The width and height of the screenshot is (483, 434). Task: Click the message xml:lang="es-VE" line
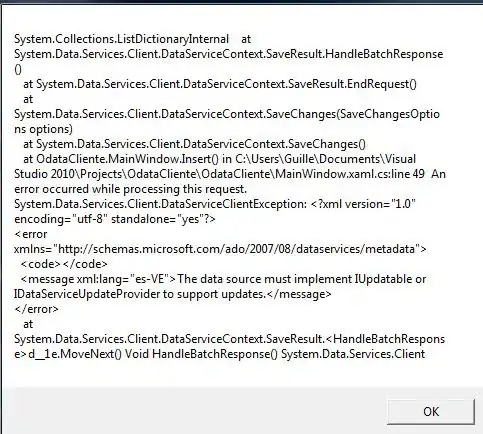coord(223,279)
